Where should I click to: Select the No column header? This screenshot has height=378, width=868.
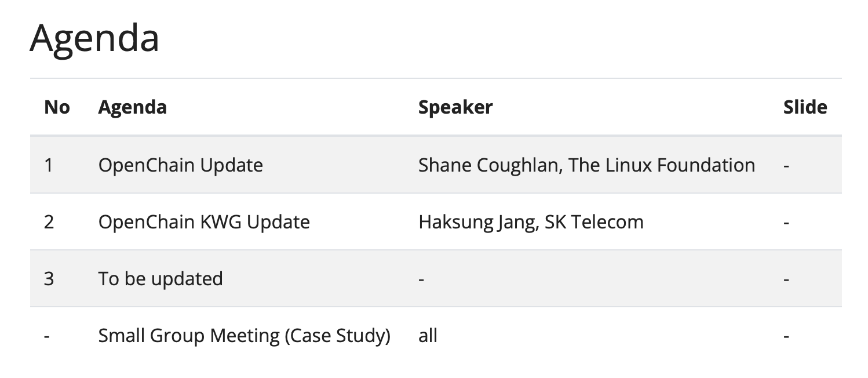[x=57, y=107]
